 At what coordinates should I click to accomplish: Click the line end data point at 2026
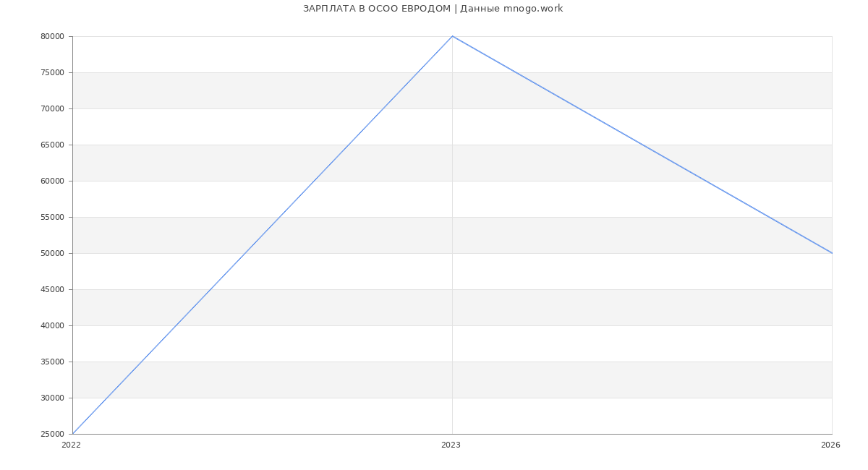point(832,253)
